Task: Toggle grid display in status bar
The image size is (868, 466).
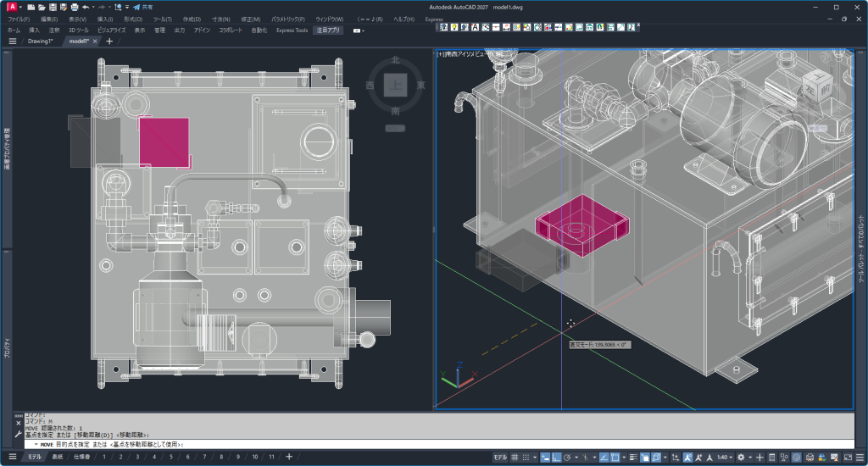Action: pos(515,458)
